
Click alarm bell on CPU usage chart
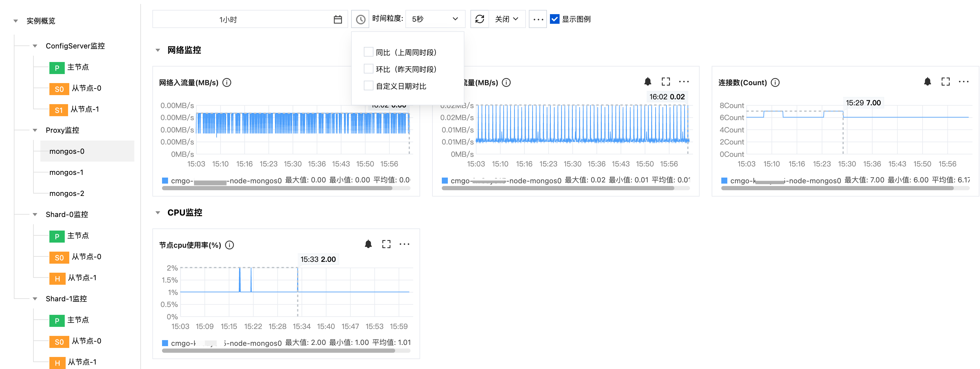coord(368,244)
